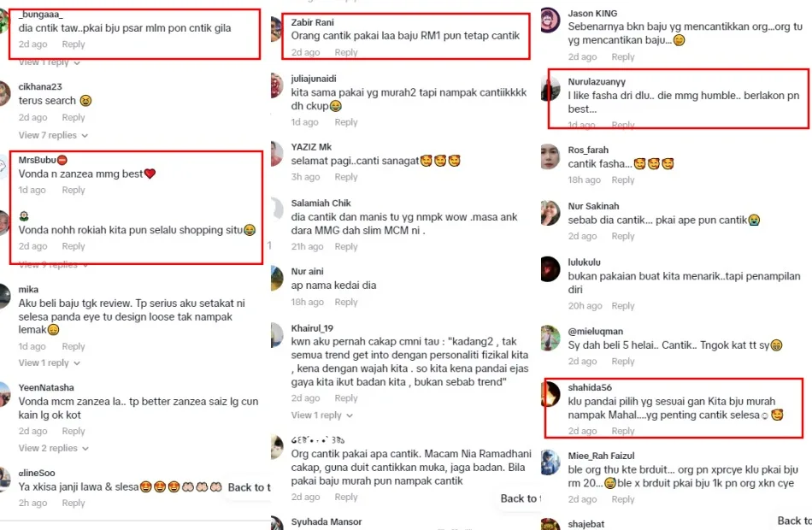Reply to shahida56's comment

click(x=623, y=432)
